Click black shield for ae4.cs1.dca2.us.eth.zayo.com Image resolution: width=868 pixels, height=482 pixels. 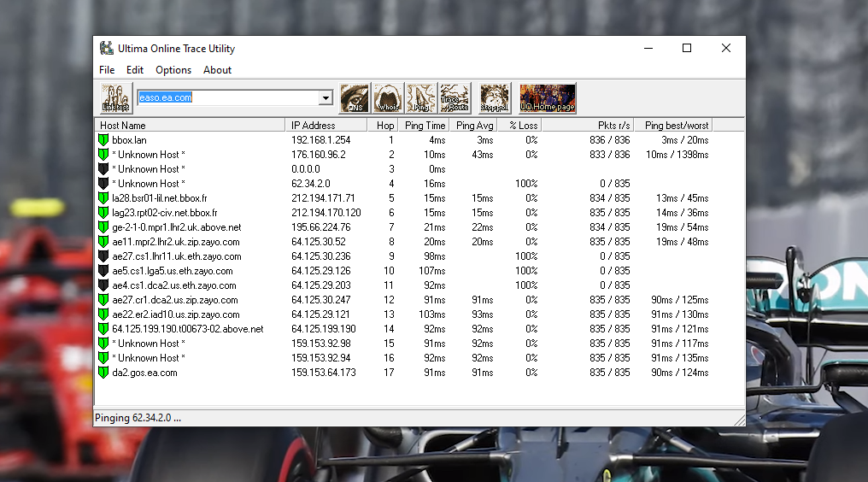103,285
